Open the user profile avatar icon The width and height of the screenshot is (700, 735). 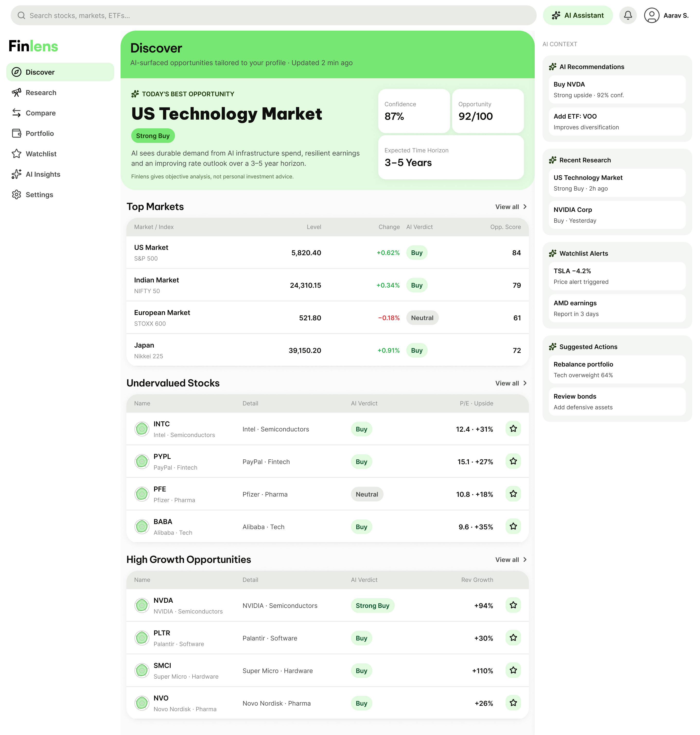[651, 15]
